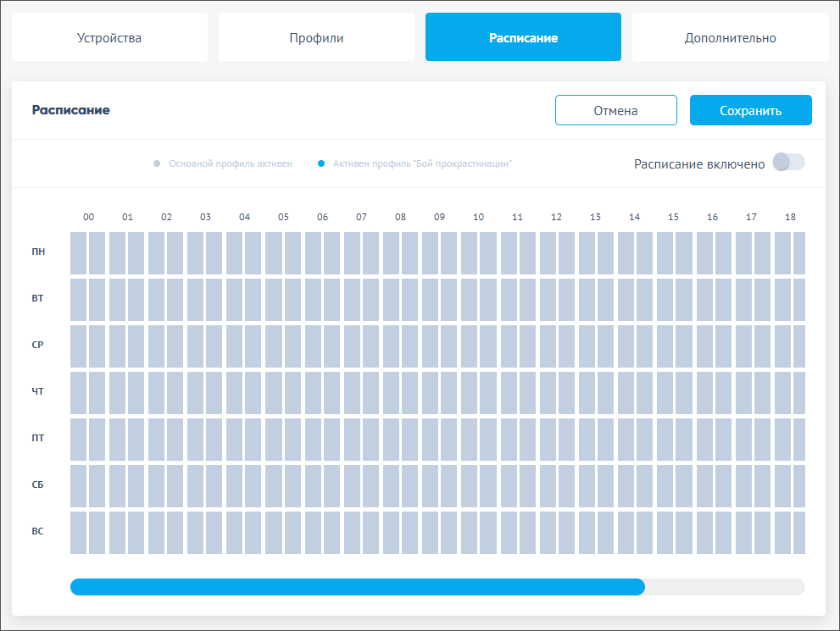Click the ПН day row label

38,252
